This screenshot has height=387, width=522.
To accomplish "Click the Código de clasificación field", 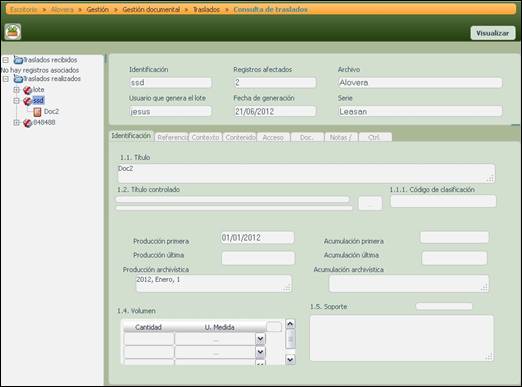I will pos(443,201).
